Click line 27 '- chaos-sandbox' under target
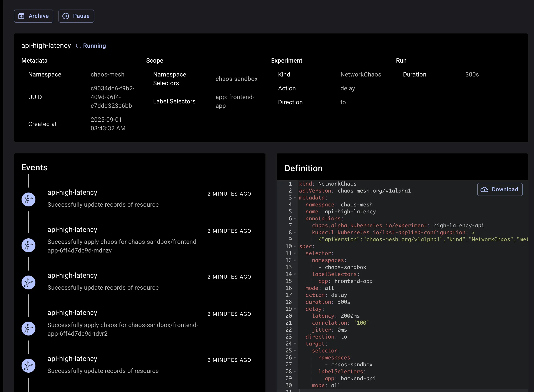This screenshot has width=534, height=392. 349,365
